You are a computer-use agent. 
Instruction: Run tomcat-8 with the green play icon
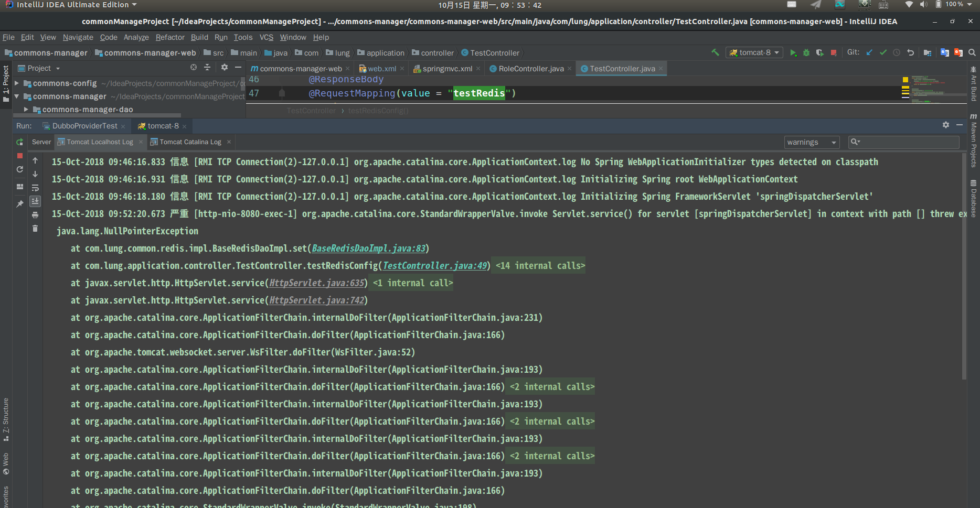(793, 53)
